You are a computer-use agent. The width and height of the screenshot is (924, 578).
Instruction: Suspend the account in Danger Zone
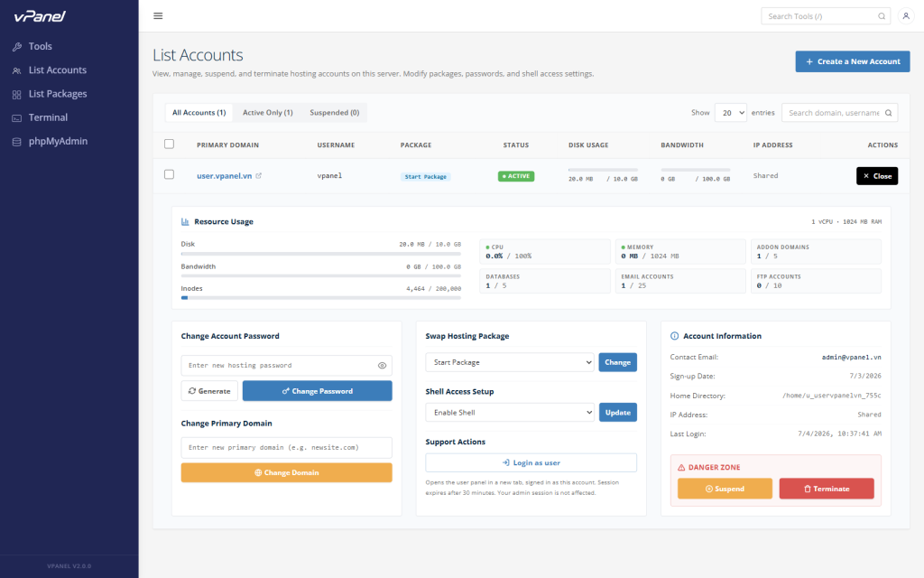(x=725, y=489)
